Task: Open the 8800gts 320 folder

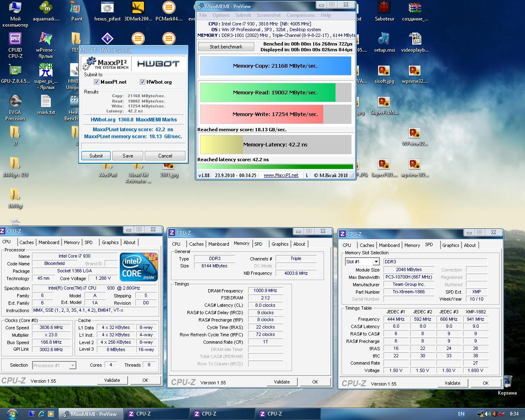Action: pos(15,167)
